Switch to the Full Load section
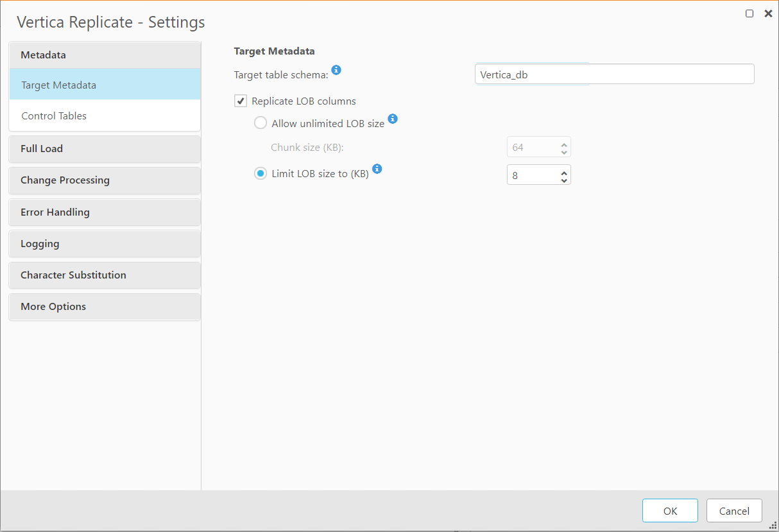This screenshot has width=779, height=532. 105,148
